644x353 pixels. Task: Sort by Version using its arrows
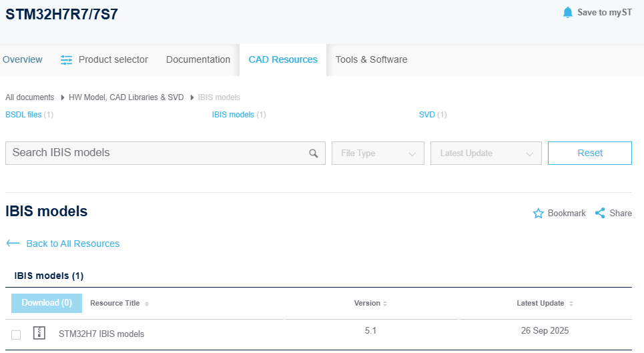point(385,304)
